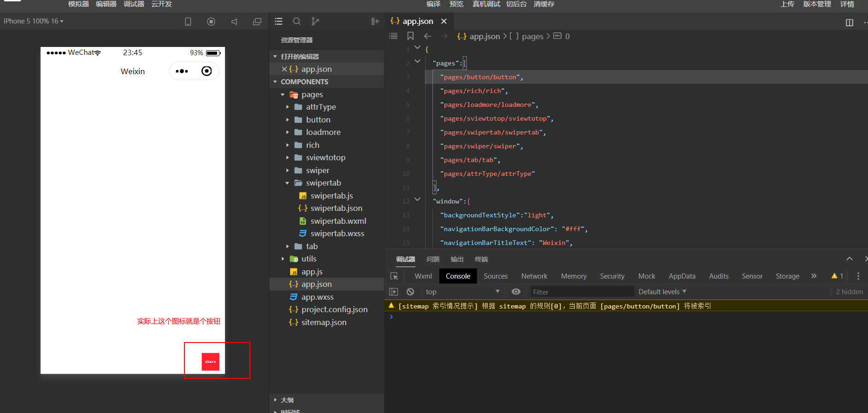
Task: Click the element inspector arrow icon
Action: 394,276
